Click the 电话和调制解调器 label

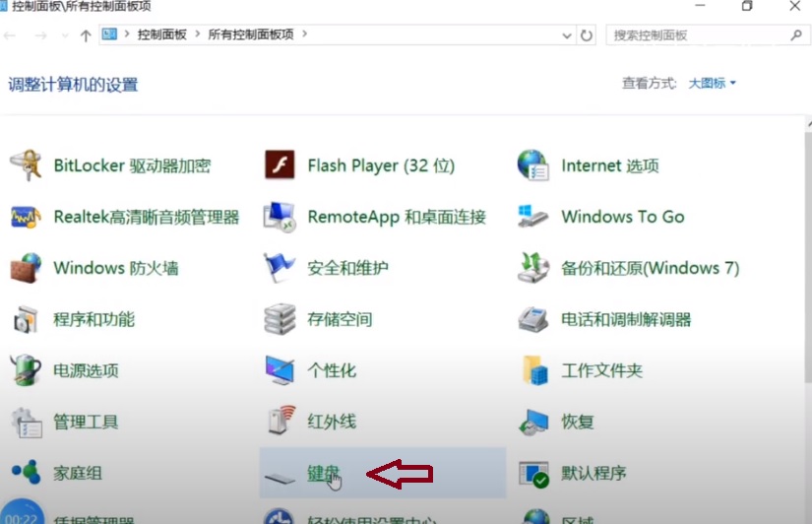626,319
